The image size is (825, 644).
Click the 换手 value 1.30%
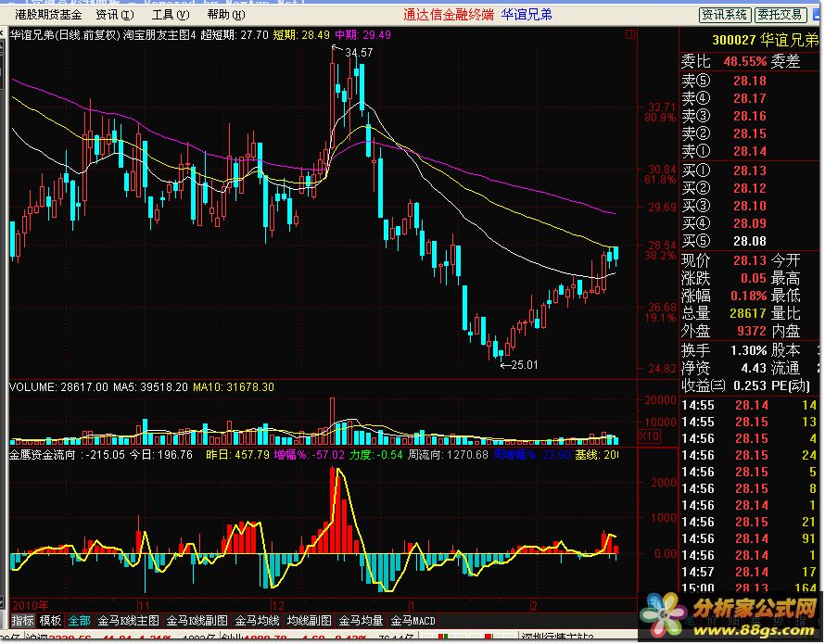point(748,350)
